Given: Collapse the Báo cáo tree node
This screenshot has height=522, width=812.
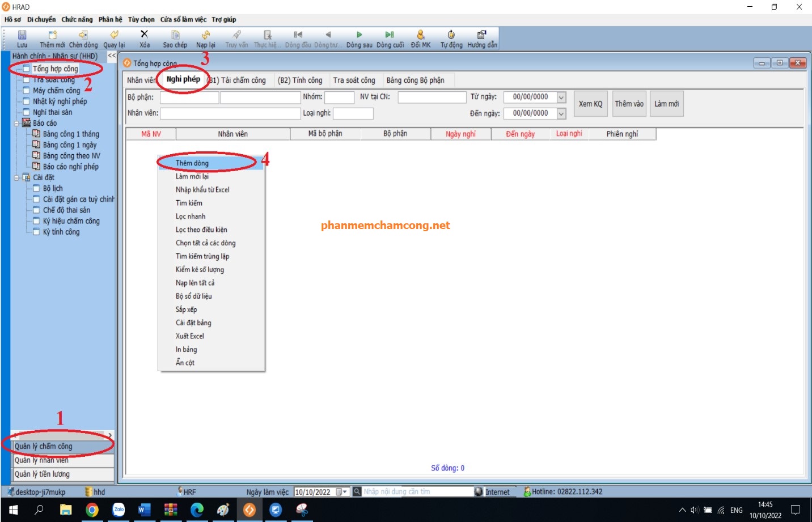Looking at the screenshot, I should (x=16, y=123).
